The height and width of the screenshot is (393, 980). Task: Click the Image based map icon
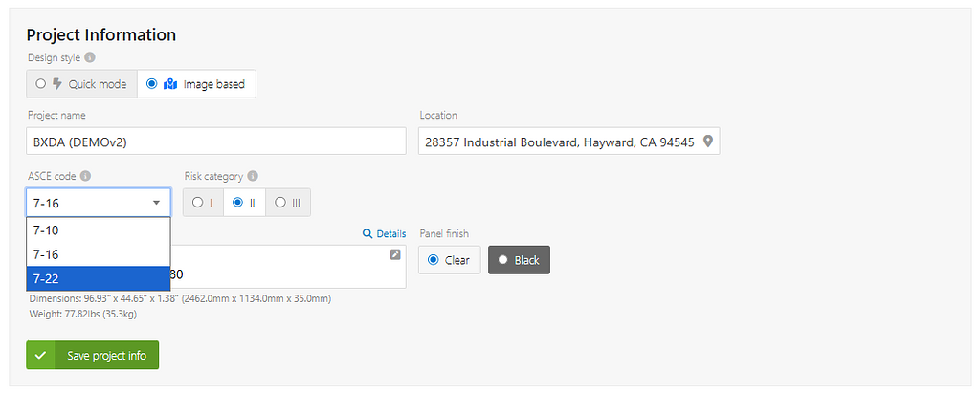(170, 84)
